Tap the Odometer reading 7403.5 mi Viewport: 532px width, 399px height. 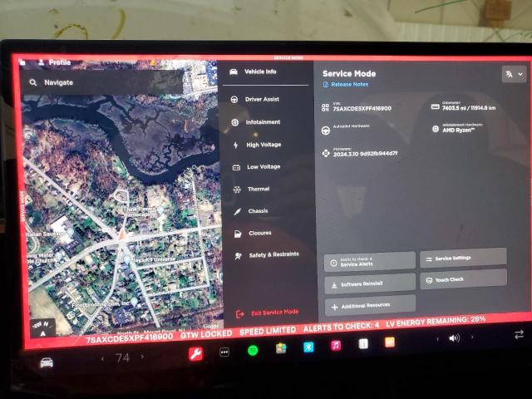[469, 108]
